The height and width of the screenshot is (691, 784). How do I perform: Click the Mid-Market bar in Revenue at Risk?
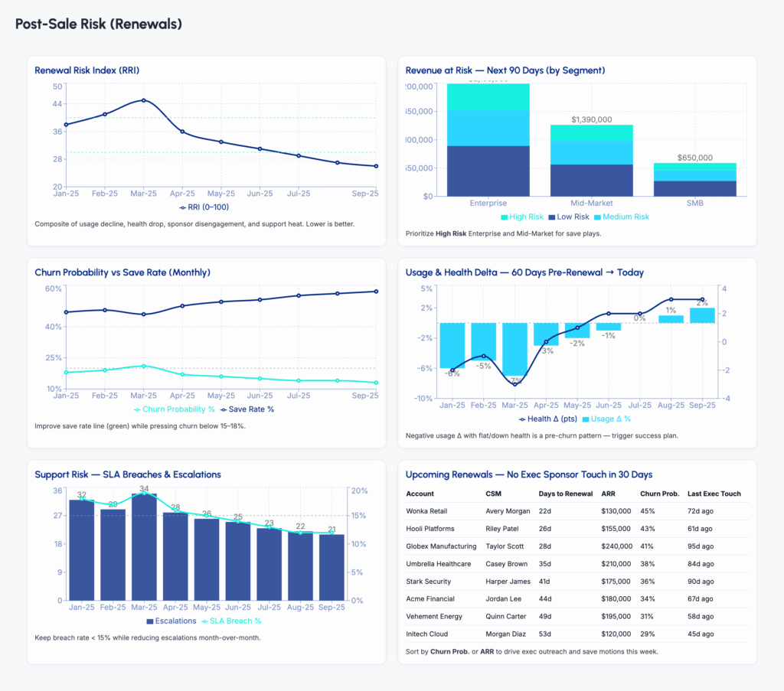(592, 161)
